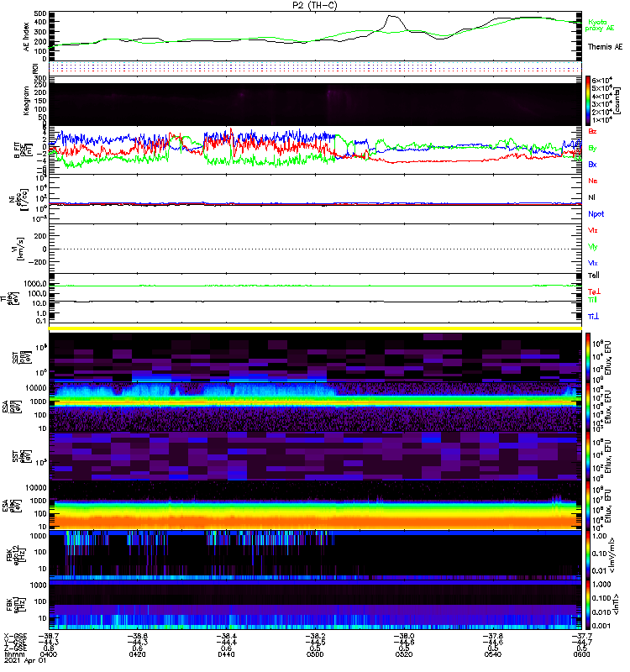Screen dimensions: 630x672
Task: Click the "AE Index" y-axis label
Action: coord(26,37)
